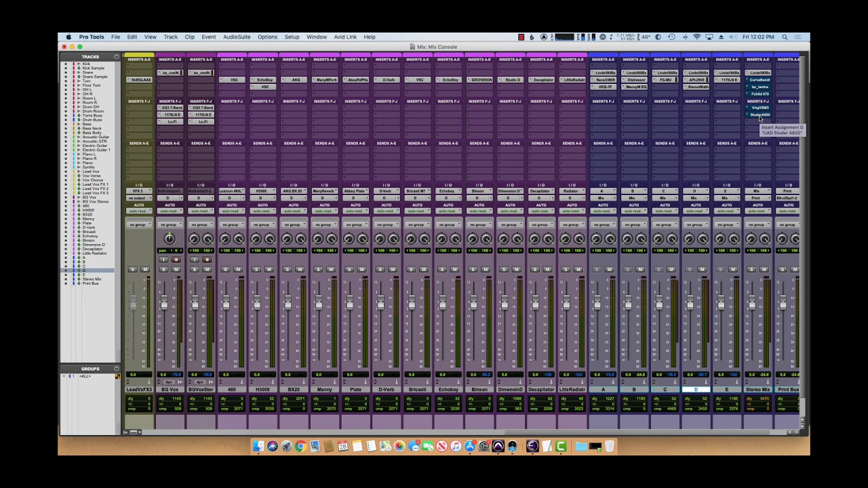
Task: Click the BG Vox pan knob
Action: point(170,239)
